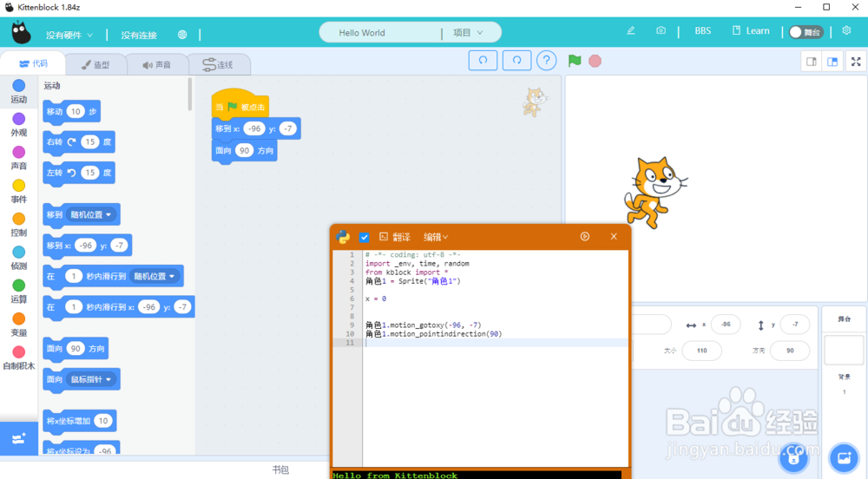Enter fullscreen stage mode

point(856,62)
